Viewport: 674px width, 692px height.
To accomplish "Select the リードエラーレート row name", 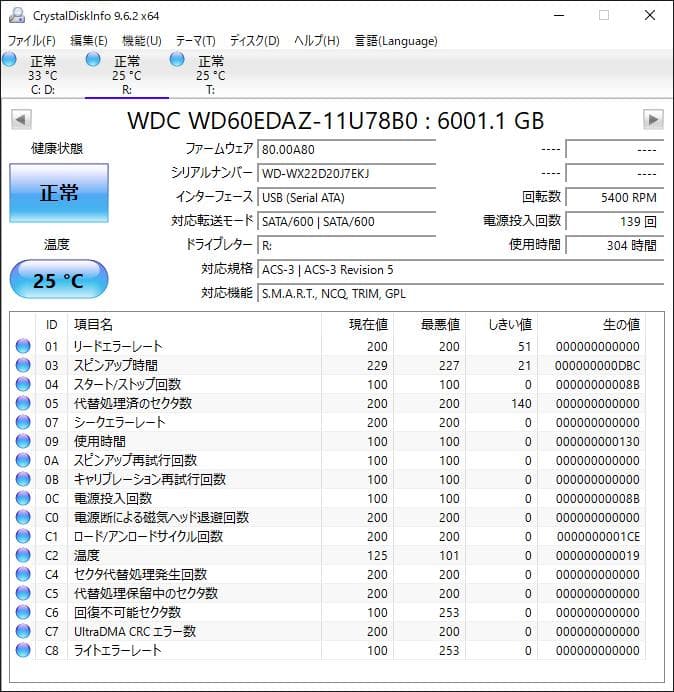I will (118, 346).
